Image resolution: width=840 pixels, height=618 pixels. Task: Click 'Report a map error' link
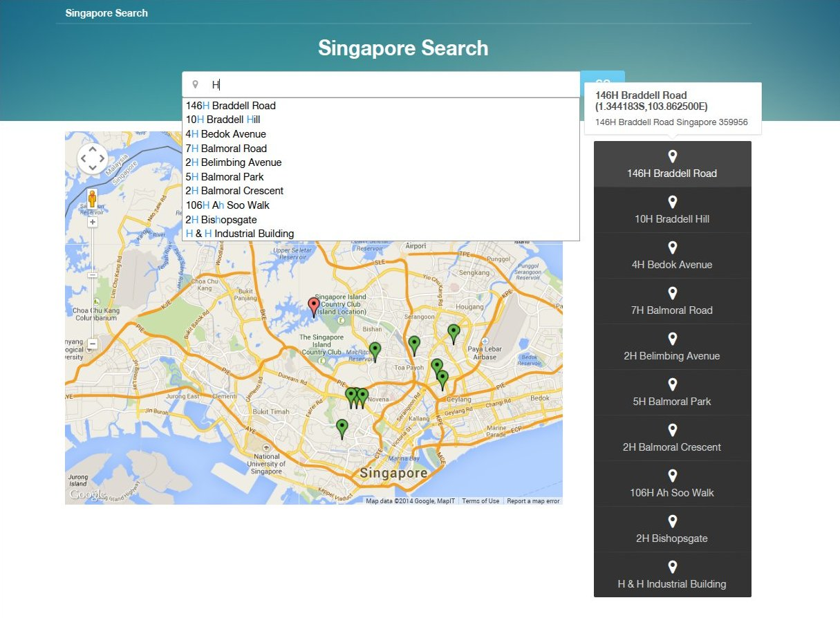coord(533,501)
